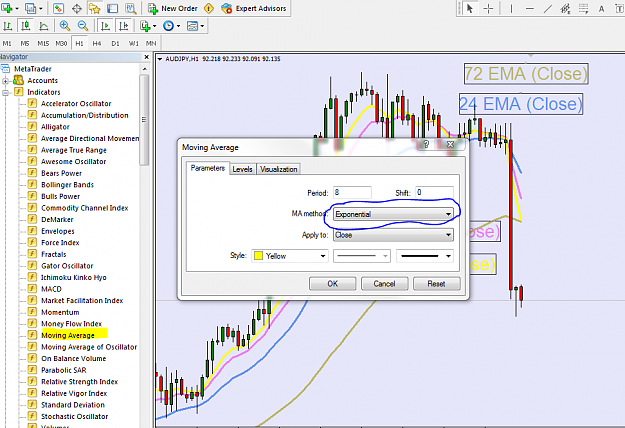Open the Profiles dropdown arrow
Screen dimensions: 625x428
pyautogui.click(x=41, y=8)
